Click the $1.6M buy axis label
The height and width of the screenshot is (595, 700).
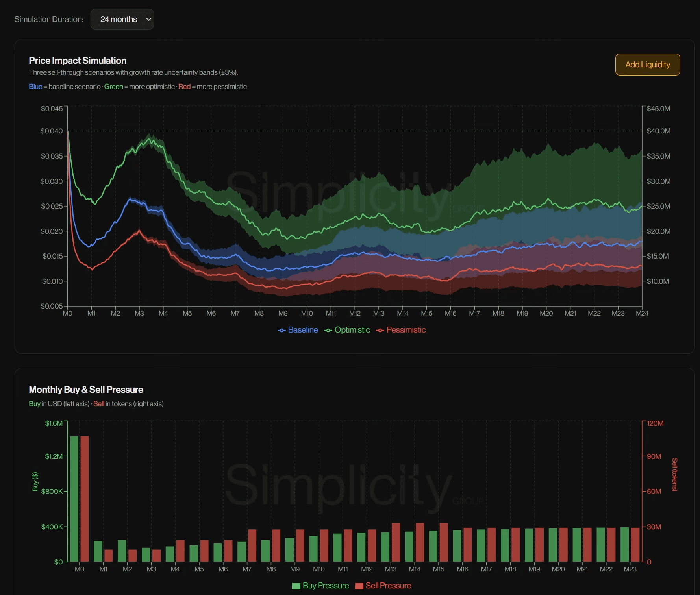click(x=54, y=423)
